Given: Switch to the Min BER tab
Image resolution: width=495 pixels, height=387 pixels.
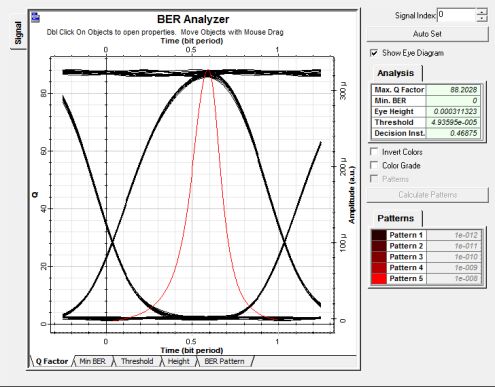Looking at the screenshot, I should pyautogui.click(x=92, y=361).
